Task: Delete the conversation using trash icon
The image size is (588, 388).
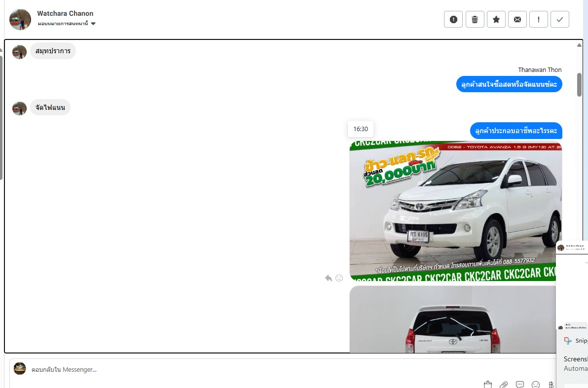Action: click(x=475, y=20)
